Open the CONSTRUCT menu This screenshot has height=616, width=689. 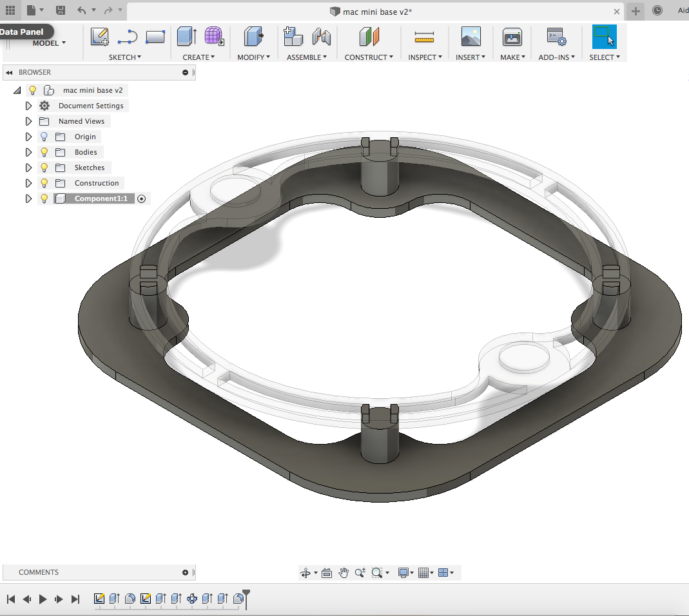369,57
